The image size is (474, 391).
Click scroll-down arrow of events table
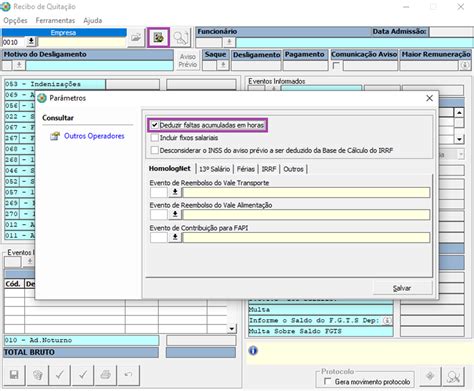click(x=232, y=329)
